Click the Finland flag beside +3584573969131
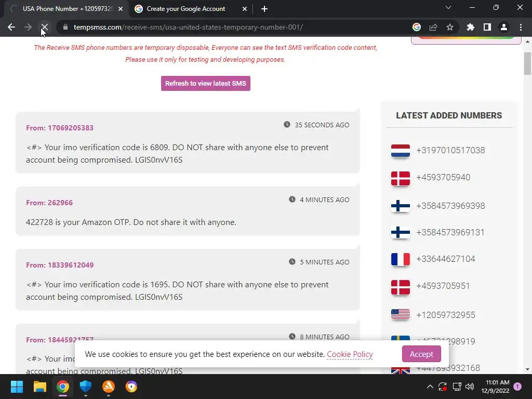This screenshot has width=532, height=399. pyautogui.click(x=401, y=232)
